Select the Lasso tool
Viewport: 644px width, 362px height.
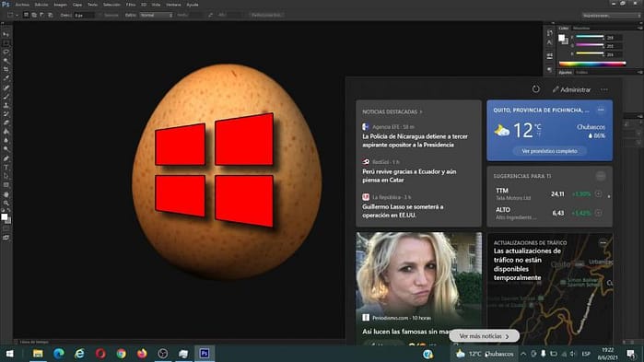tap(6, 53)
